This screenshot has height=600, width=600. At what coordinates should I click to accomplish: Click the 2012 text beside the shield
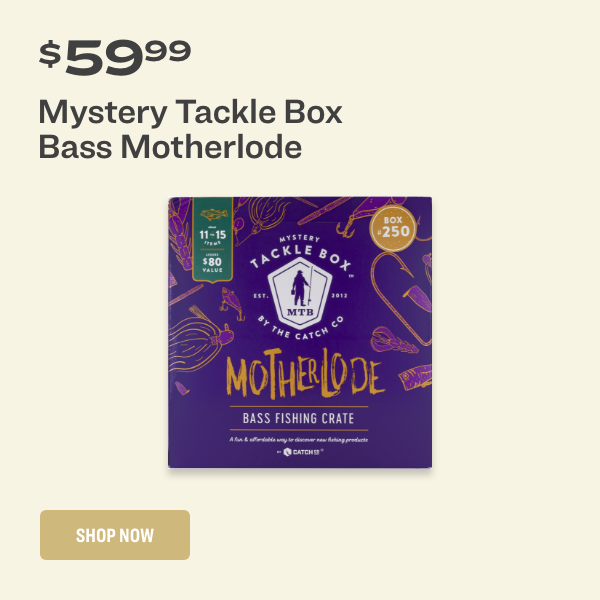(339, 295)
